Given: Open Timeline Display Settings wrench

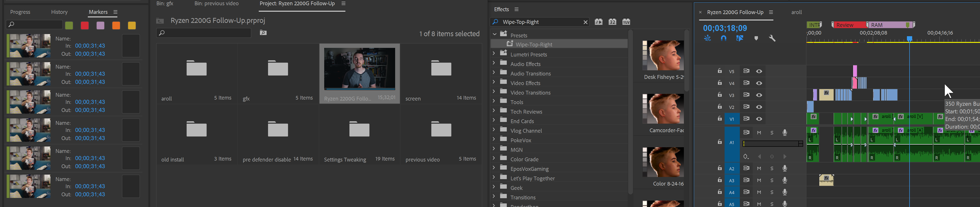Looking at the screenshot, I should coord(772,38).
